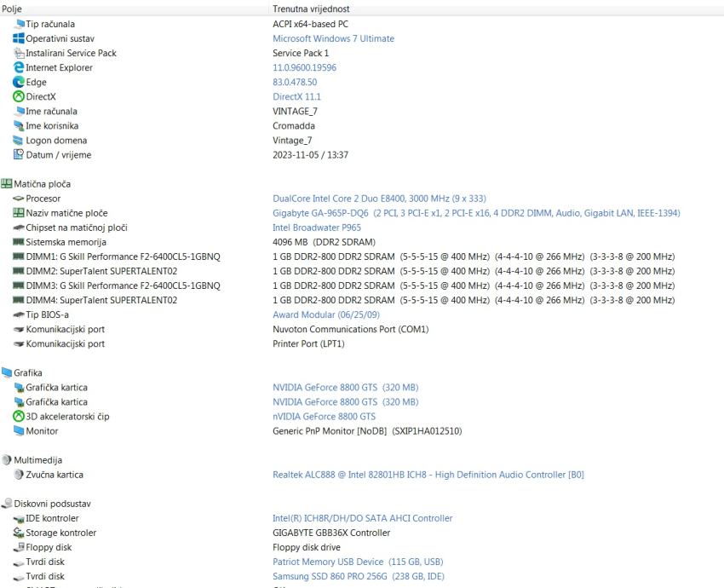Click the Grafika section icon
724x588 pixels.
7,372
